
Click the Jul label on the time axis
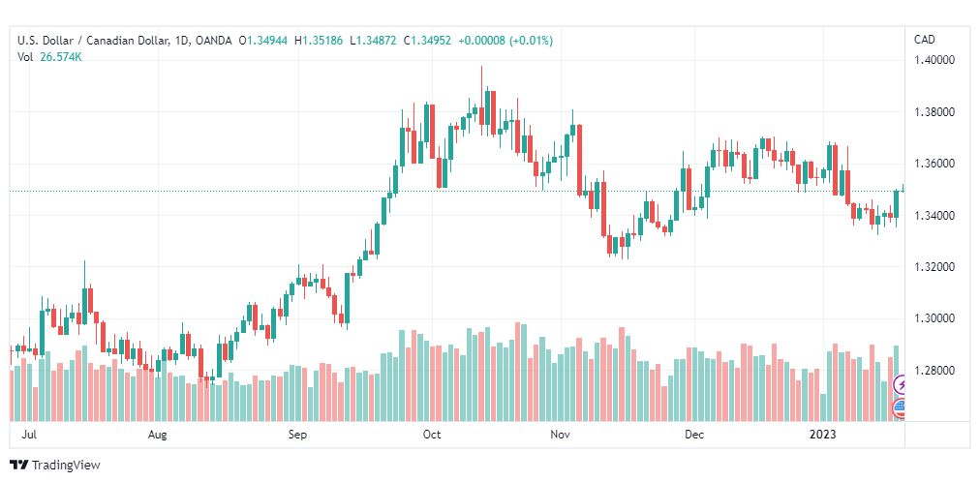tap(29, 434)
